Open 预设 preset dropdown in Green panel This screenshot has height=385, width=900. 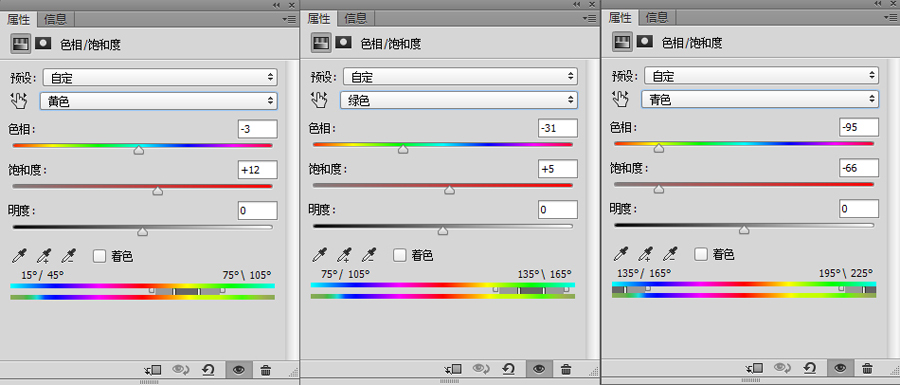pyautogui.click(x=460, y=76)
